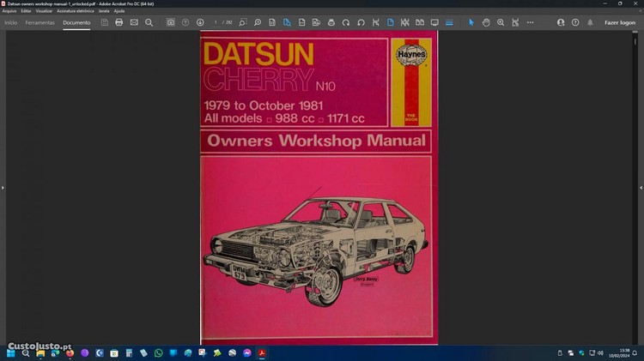The height and width of the screenshot is (361, 644).
Task: Open notifications bell icon
Action: (590, 22)
